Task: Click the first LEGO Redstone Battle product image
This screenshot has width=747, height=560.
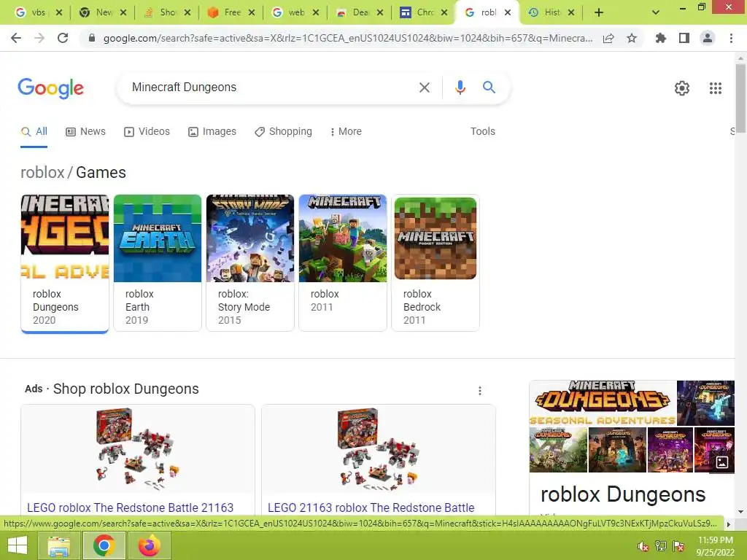Action: [138, 449]
